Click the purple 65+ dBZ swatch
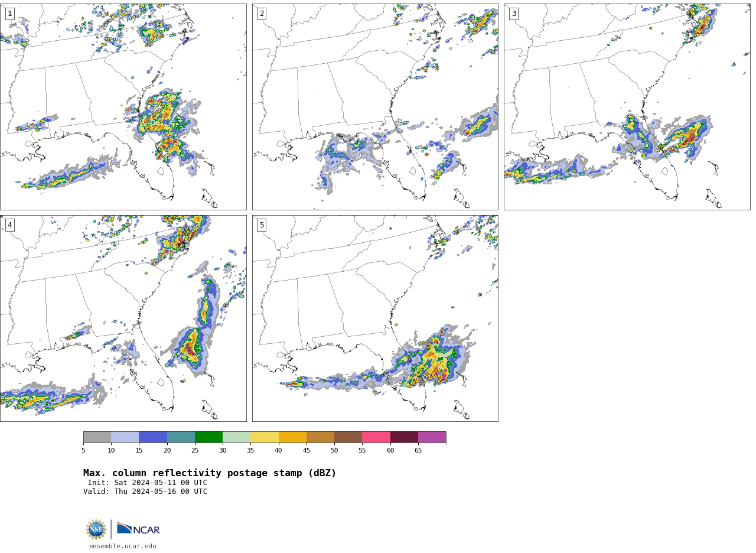The width and height of the screenshot is (756, 553). coord(432,437)
